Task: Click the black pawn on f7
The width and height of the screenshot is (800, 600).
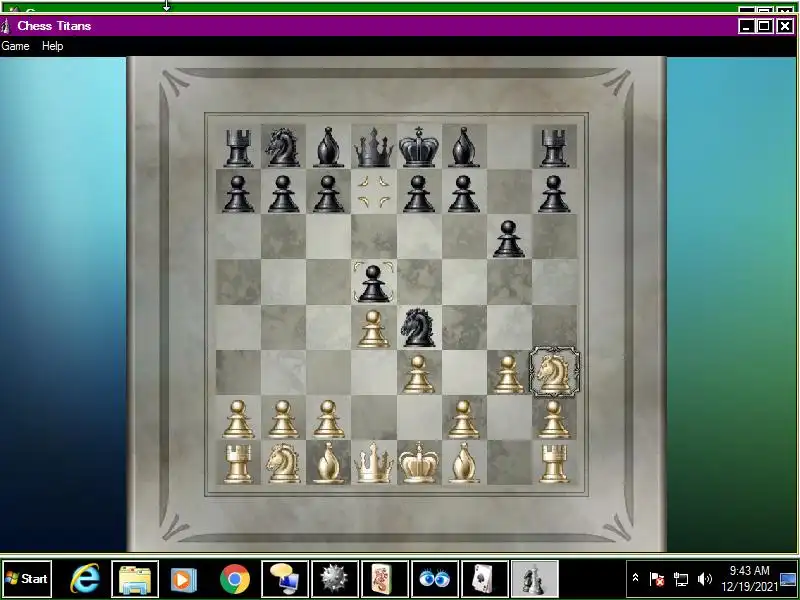Action: [463, 193]
